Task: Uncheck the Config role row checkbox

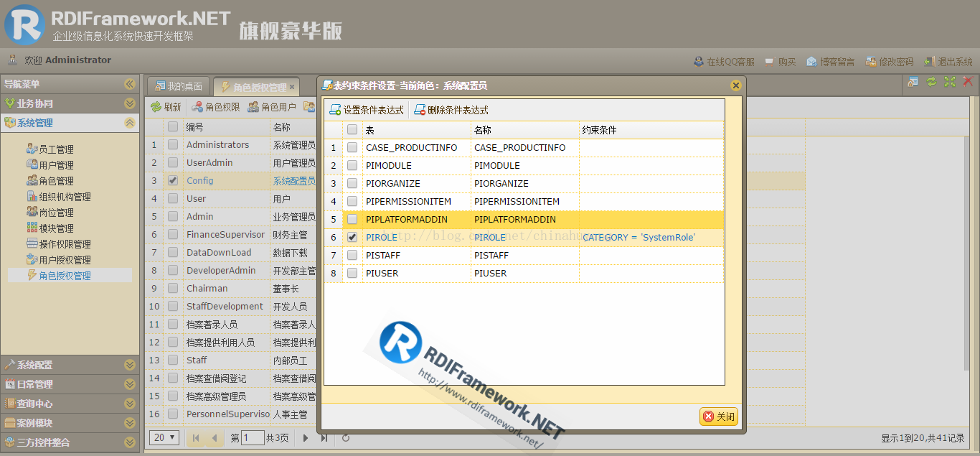Action: [x=173, y=180]
